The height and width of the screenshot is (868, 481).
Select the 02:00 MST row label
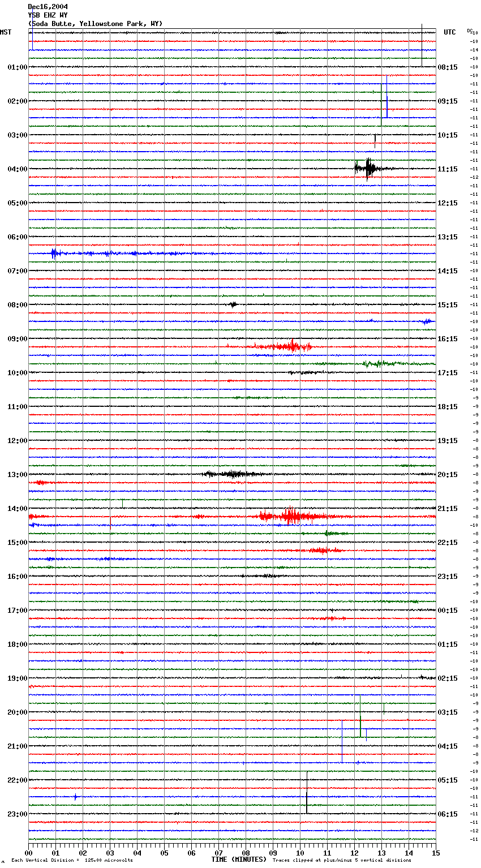[18, 101]
